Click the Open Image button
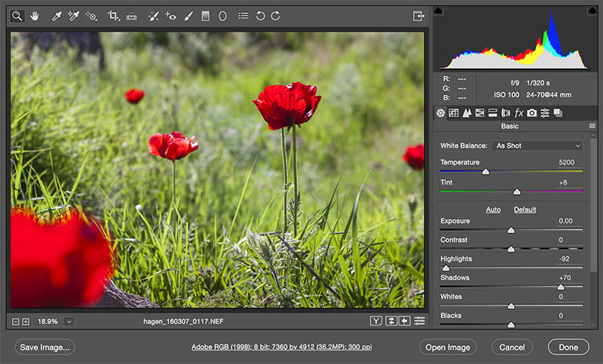Image resolution: width=603 pixels, height=364 pixels. pyautogui.click(x=448, y=347)
